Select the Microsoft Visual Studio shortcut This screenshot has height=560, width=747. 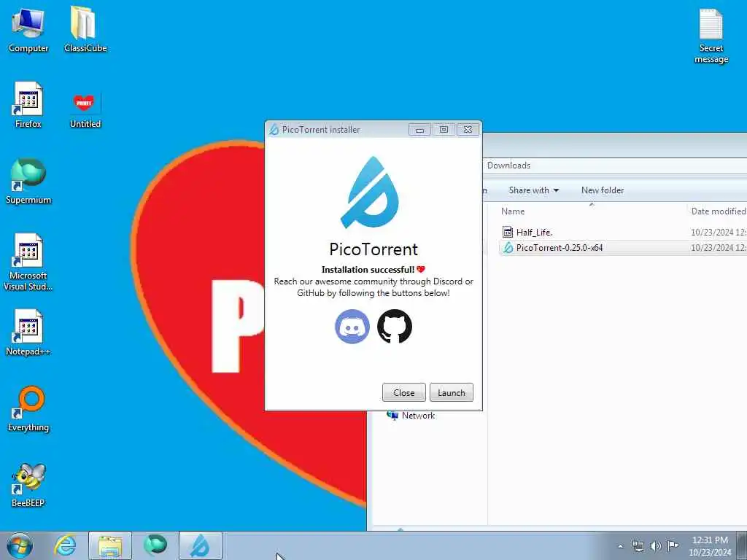coord(28,262)
